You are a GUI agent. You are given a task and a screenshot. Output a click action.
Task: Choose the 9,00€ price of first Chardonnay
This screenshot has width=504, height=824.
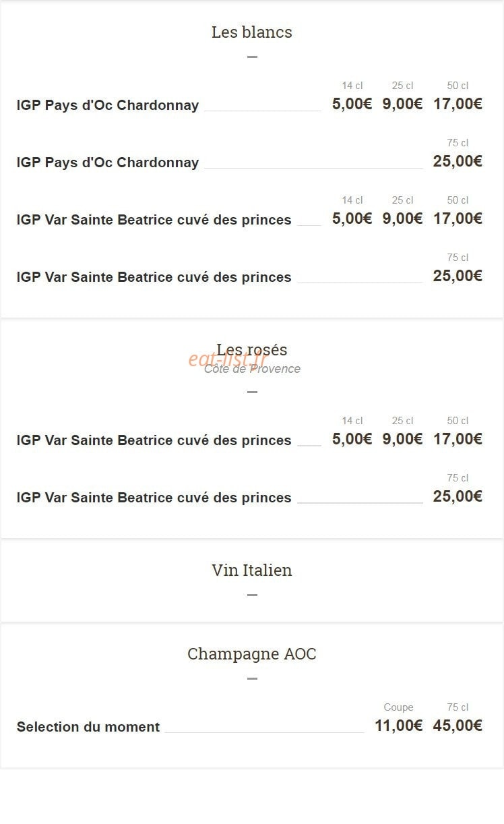coord(403,104)
